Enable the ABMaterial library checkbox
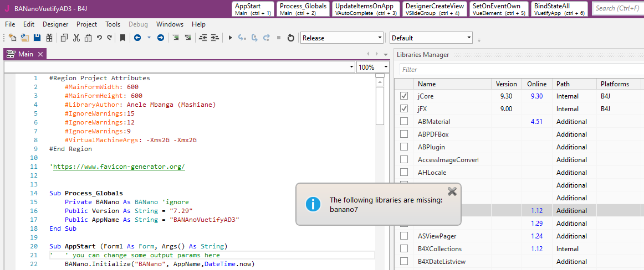644x270 pixels. [403, 122]
